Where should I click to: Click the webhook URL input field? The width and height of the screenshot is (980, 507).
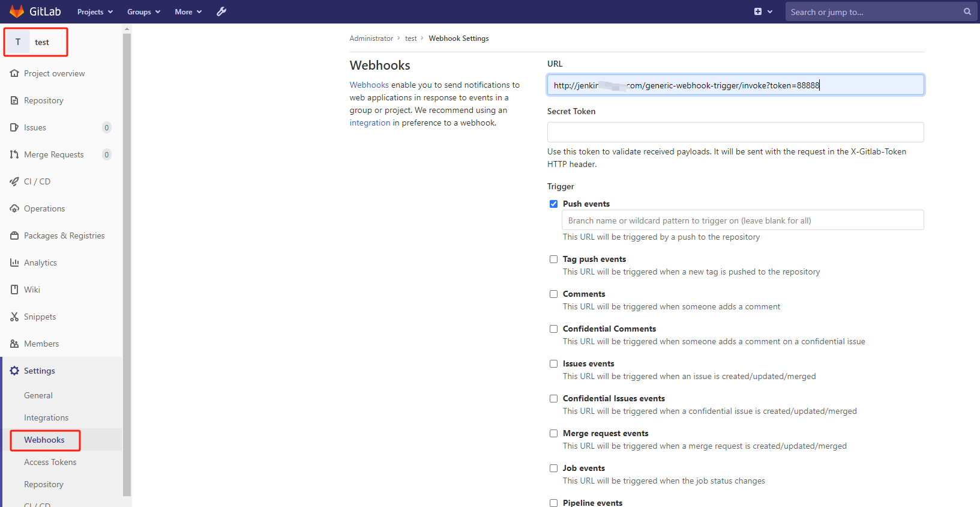point(735,85)
